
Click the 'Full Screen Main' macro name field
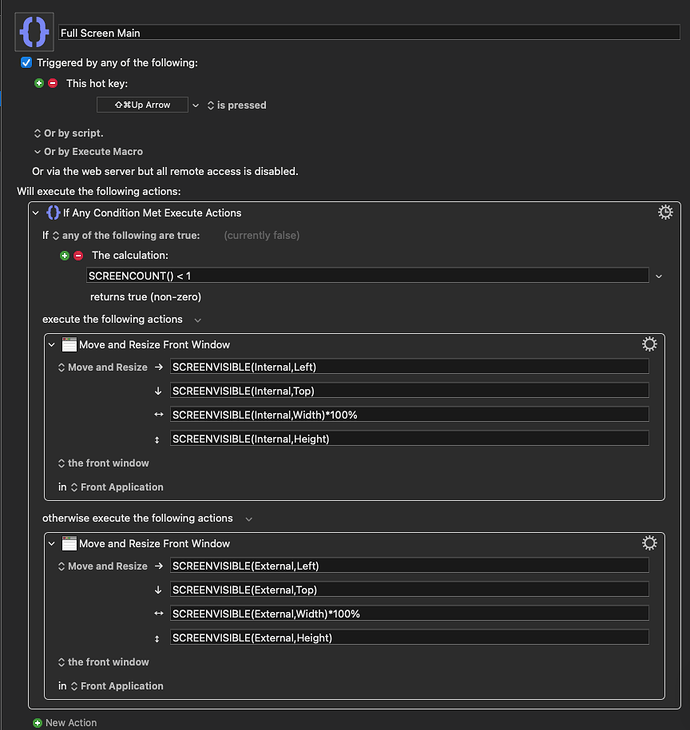[368, 33]
